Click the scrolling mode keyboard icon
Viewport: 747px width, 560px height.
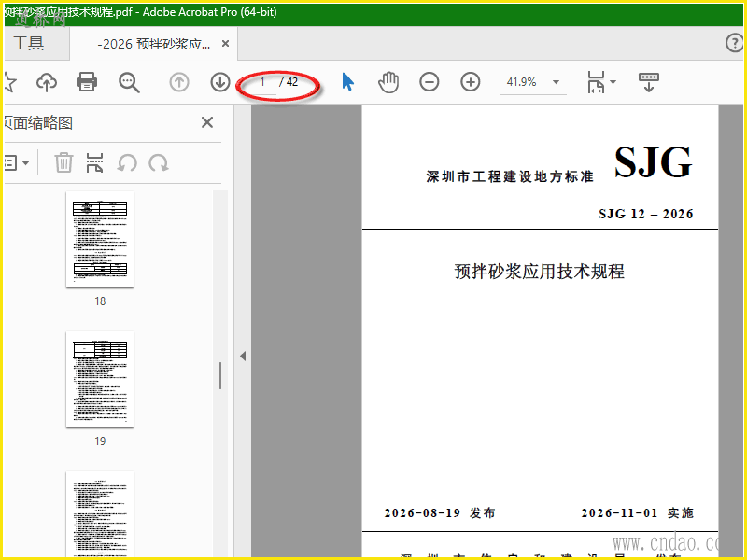[648, 82]
